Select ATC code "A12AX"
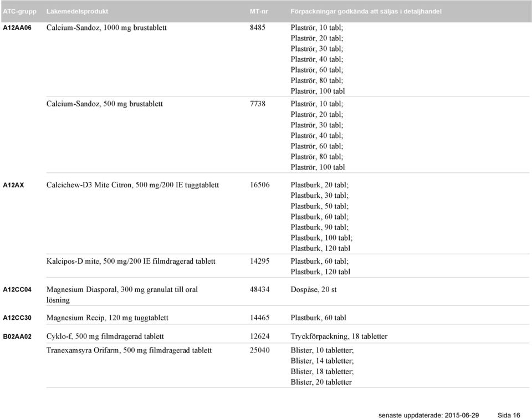Viewport: 532px width, 419px height. [13, 185]
